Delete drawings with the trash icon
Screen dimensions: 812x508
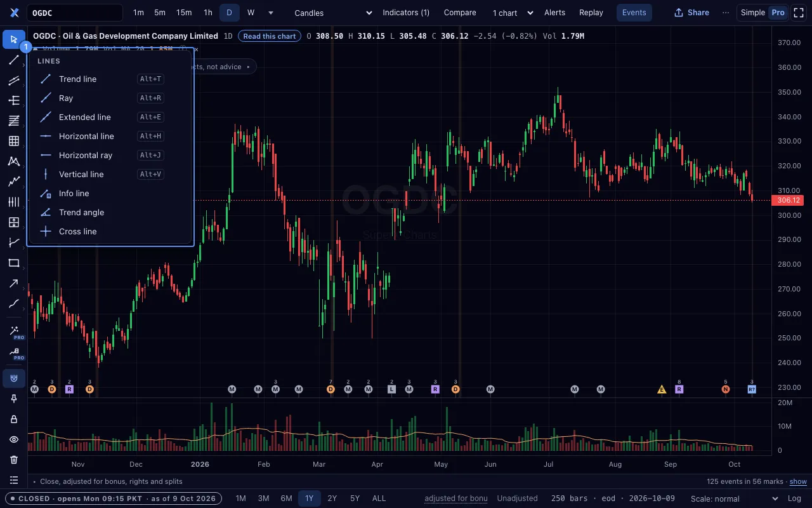tap(14, 460)
